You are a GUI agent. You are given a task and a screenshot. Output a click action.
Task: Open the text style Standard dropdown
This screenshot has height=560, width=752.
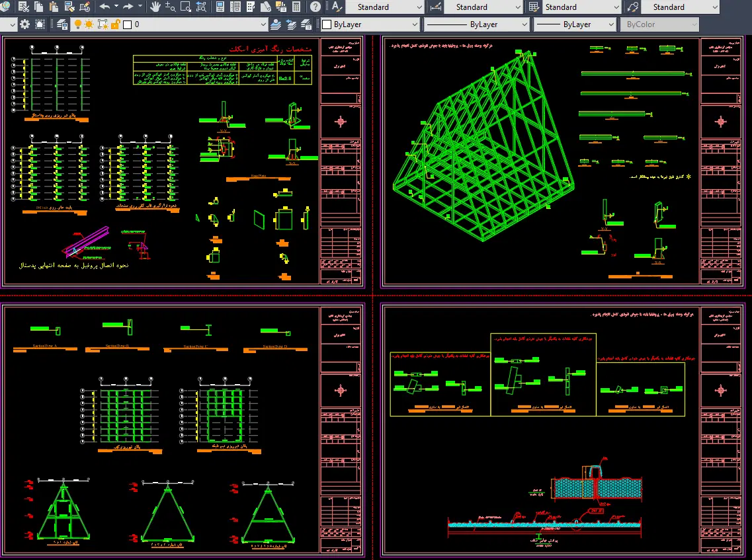384,7
